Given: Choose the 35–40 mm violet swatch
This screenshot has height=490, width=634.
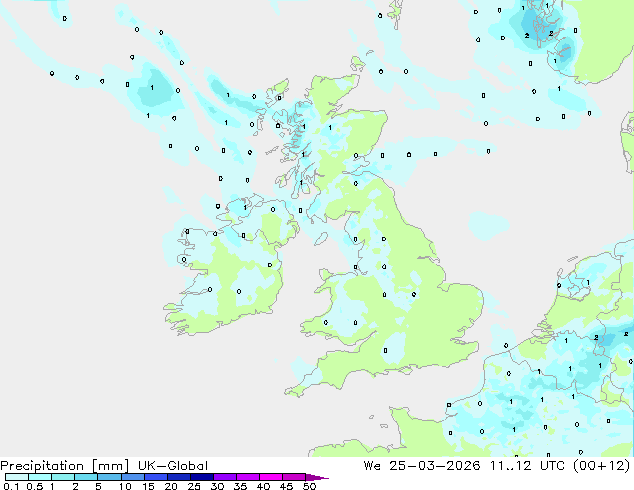Looking at the screenshot, I should coord(248,477).
